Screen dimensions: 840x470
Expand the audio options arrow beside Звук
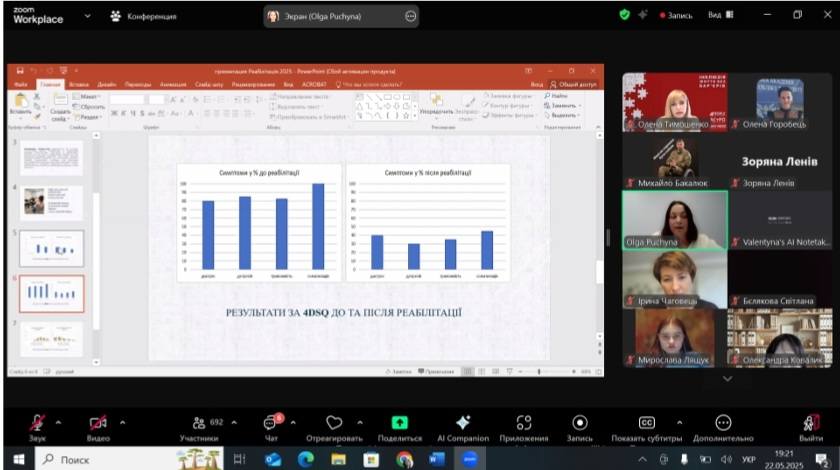(x=58, y=421)
